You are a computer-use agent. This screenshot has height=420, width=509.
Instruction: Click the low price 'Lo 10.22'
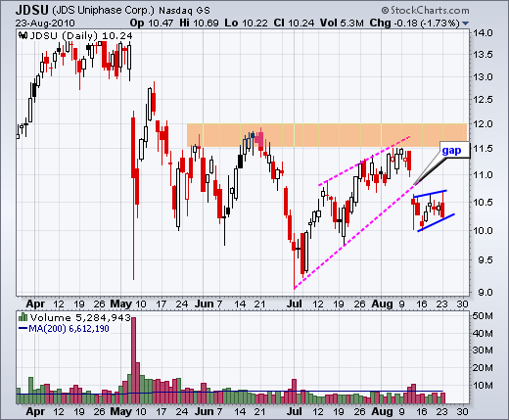[246, 23]
